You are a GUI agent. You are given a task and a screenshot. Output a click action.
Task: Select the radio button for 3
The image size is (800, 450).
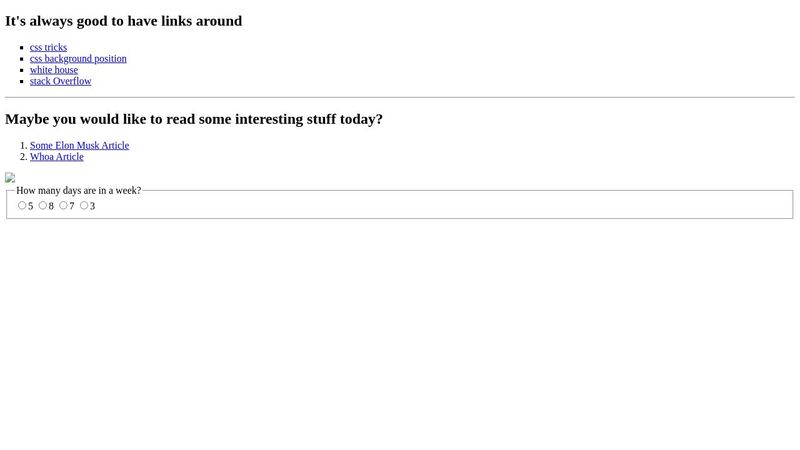84,205
